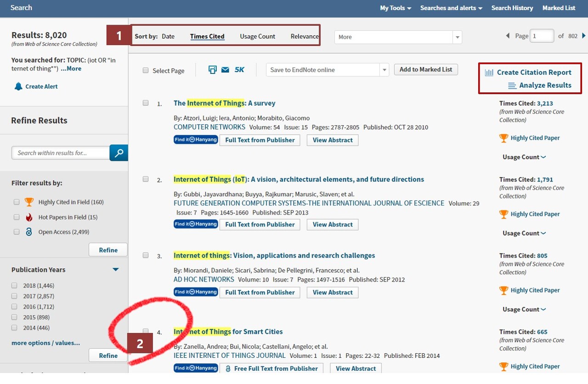The height and width of the screenshot is (384, 588).
Task: Sort results by Date
Action: (x=168, y=36)
